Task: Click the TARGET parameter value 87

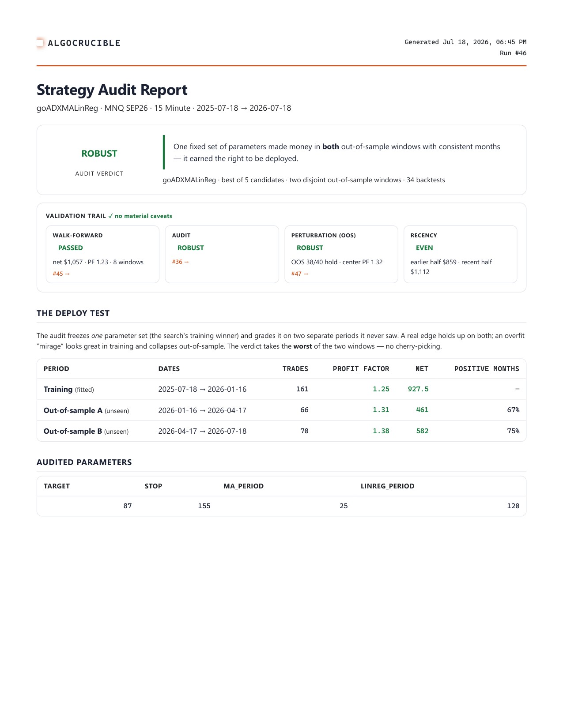Action: [128, 506]
